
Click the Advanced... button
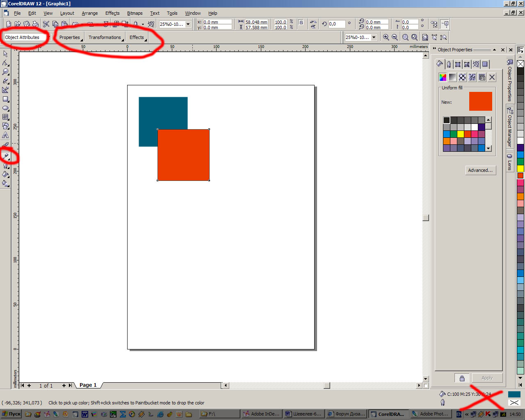click(x=480, y=170)
